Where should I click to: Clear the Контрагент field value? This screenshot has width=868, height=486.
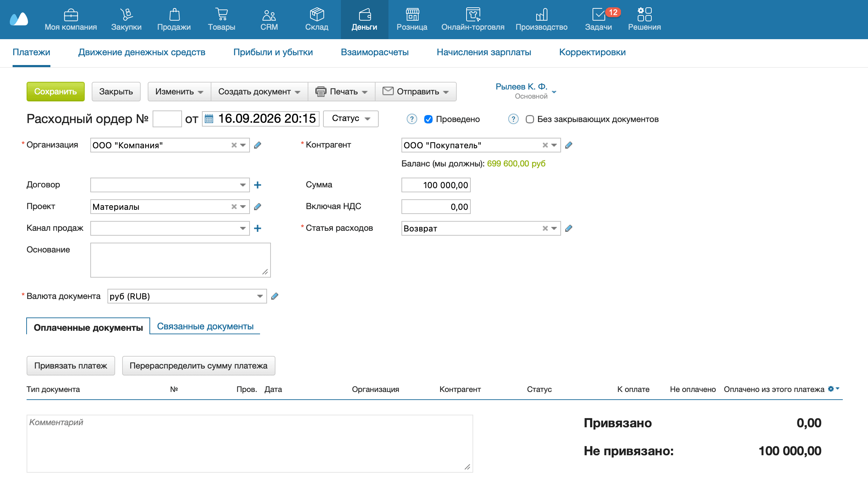[x=545, y=145]
